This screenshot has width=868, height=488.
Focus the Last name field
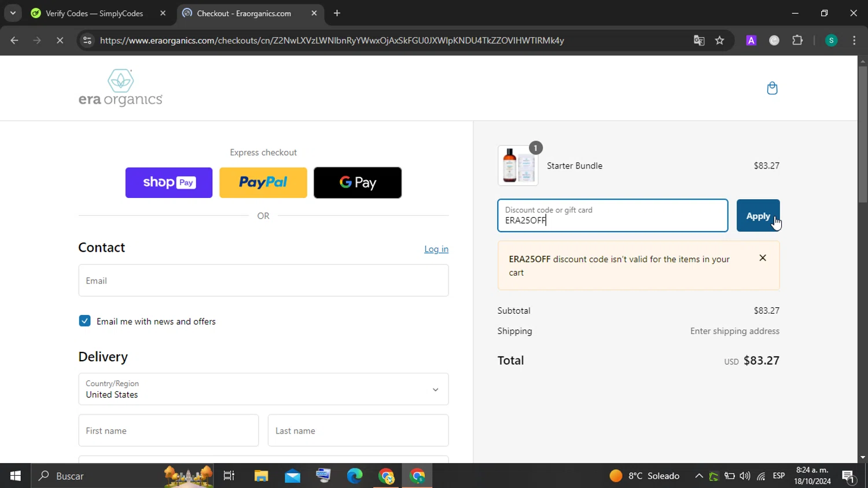point(358,431)
